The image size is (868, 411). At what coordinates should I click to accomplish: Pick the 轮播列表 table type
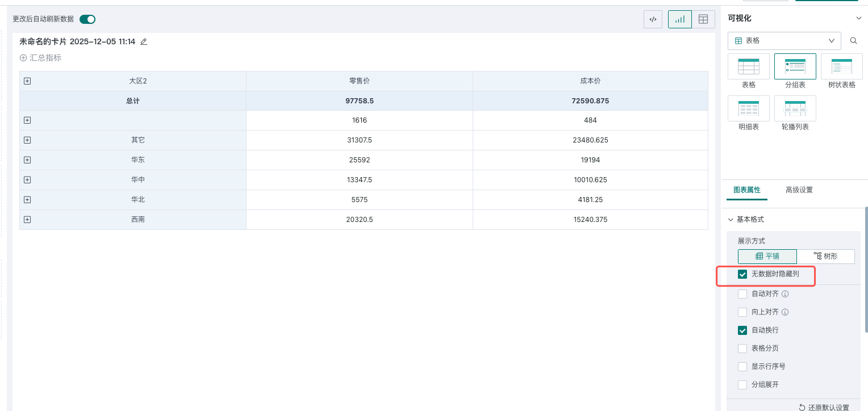(795, 108)
